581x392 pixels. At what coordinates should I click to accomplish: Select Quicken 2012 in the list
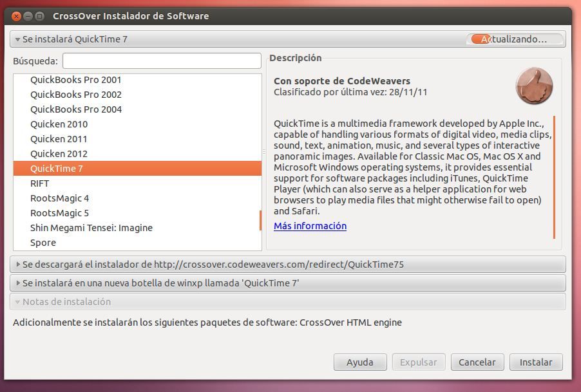point(137,154)
